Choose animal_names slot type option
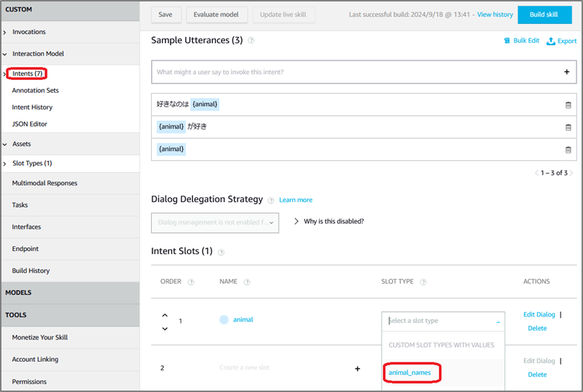 click(x=410, y=373)
